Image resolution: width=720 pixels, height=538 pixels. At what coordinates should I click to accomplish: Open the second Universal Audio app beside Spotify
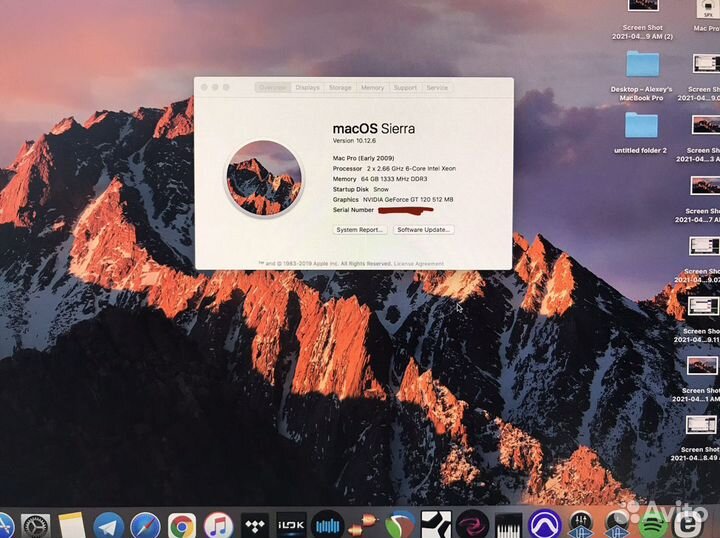pyautogui.click(x=617, y=525)
